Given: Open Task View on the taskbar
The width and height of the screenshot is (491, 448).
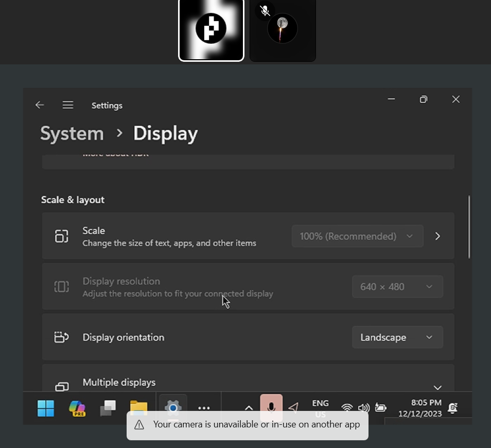Looking at the screenshot, I should pyautogui.click(x=108, y=408).
